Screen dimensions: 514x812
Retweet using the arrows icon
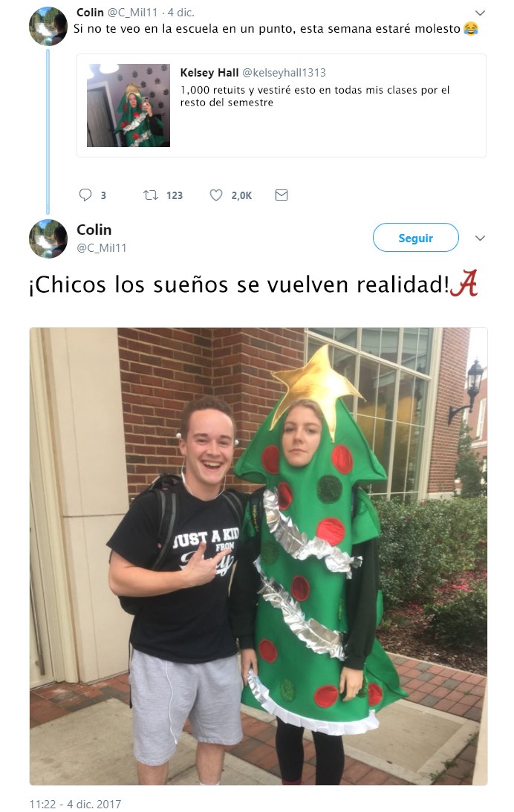[151, 195]
